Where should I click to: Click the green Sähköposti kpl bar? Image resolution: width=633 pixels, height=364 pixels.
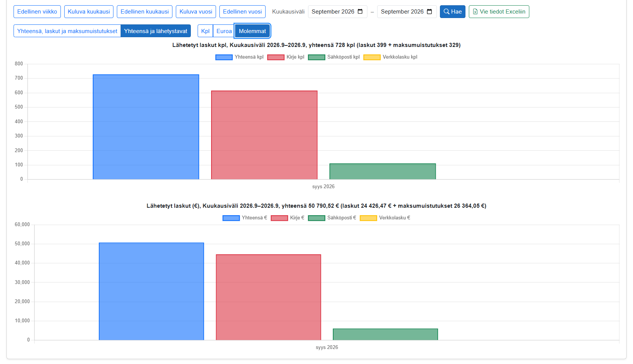point(383,171)
